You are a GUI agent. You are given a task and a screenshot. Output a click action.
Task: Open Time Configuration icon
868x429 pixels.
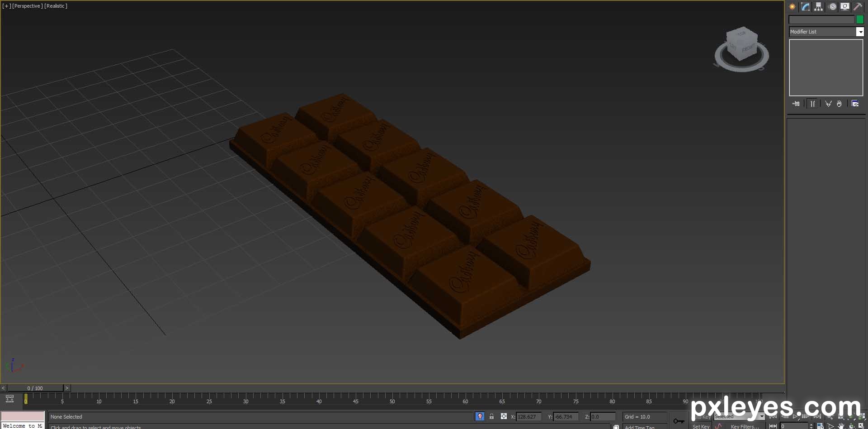pyautogui.click(x=821, y=426)
